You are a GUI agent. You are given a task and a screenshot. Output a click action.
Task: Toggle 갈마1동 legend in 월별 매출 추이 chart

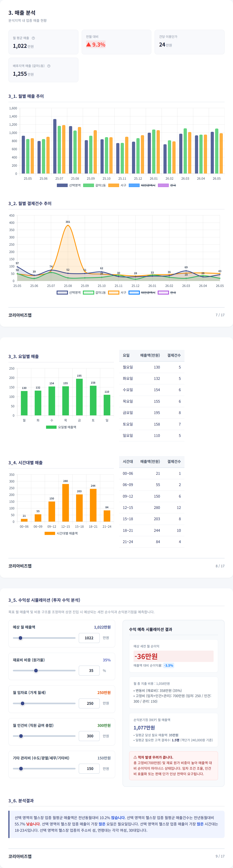pyautogui.click(x=94, y=185)
